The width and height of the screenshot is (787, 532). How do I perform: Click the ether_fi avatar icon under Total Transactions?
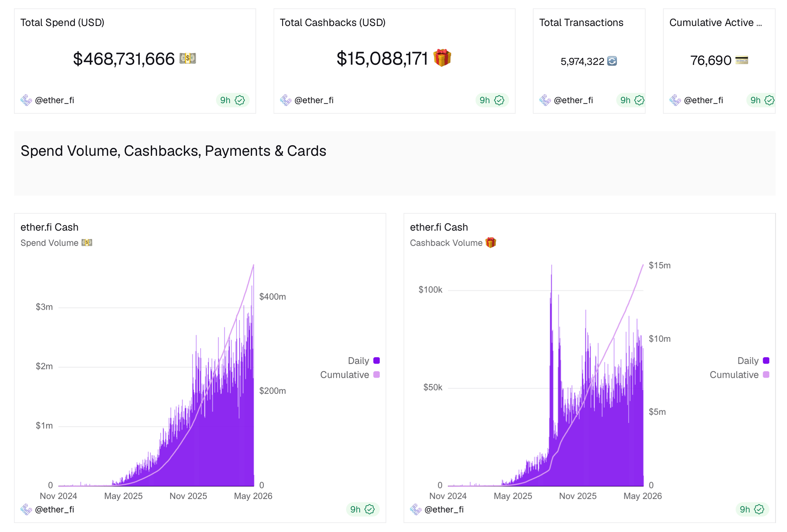545,100
